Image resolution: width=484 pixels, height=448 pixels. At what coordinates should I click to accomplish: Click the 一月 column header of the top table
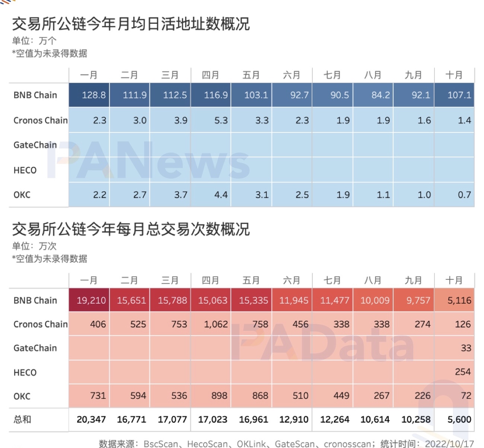point(89,74)
